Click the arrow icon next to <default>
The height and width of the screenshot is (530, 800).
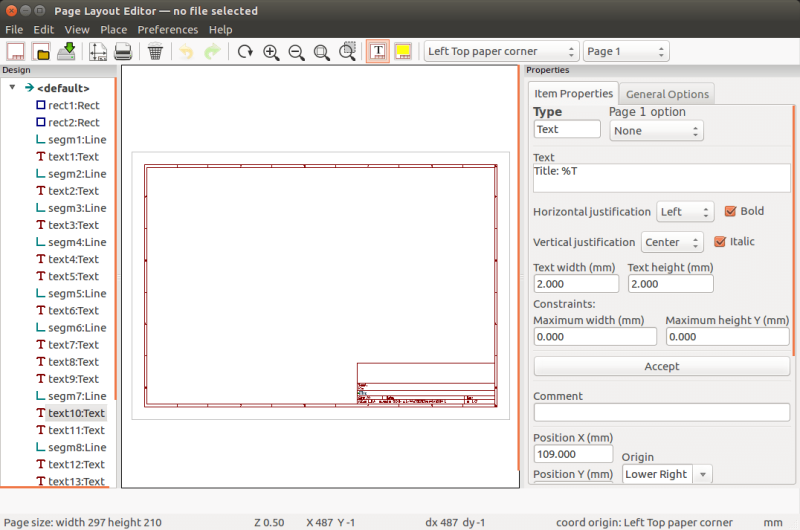[x=29, y=88]
